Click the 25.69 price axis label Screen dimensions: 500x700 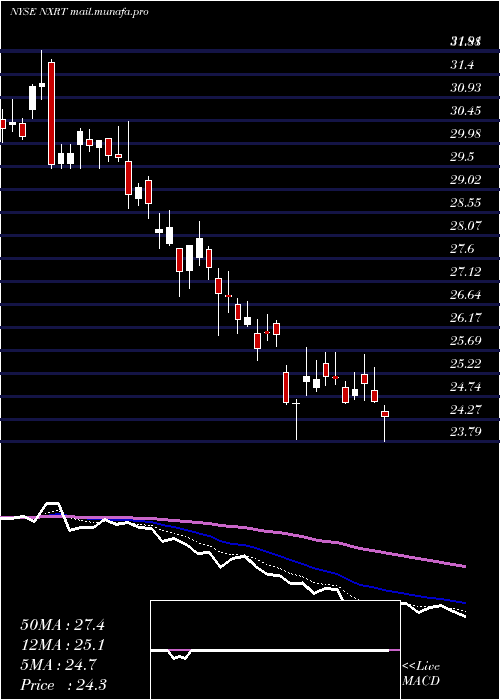pyautogui.click(x=466, y=341)
